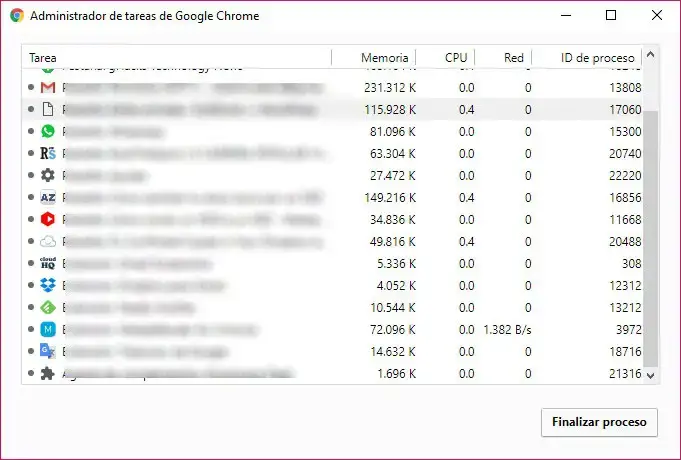Click the Feedly green diamond icon
Screen dimensions: 681x460
(48, 308)
